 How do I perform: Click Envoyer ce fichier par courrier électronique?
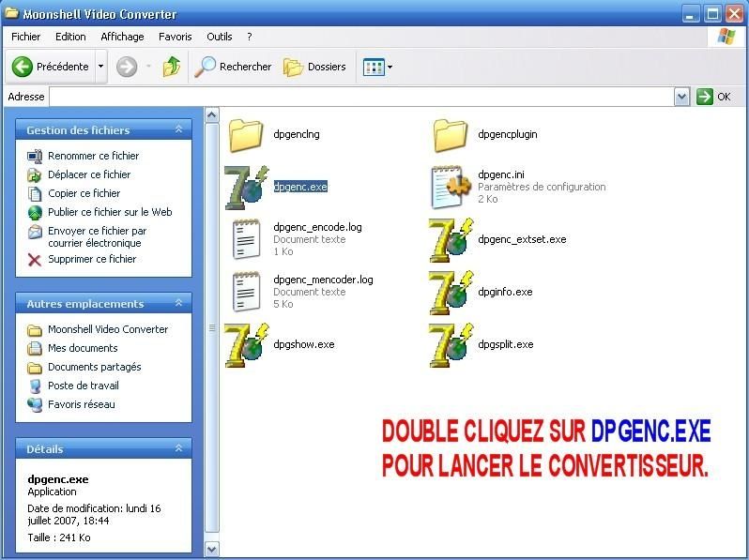pos(98,236)
